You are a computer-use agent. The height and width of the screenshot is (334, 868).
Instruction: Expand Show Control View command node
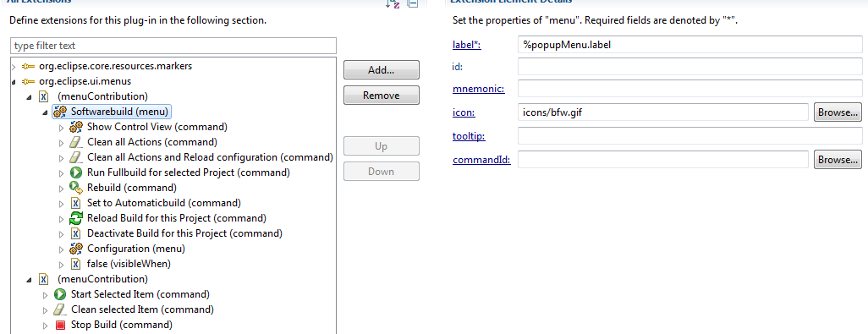pyautogui.click(x=62, y=127)
